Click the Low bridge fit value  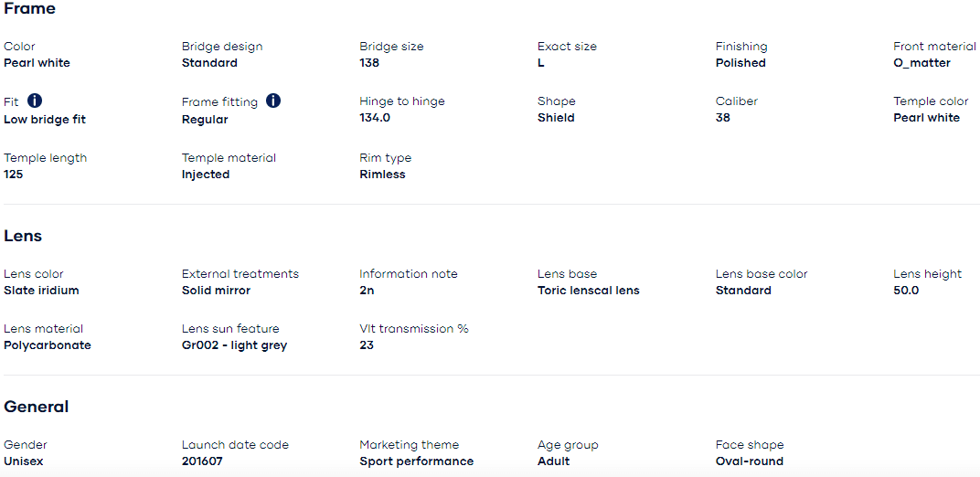pyautogui.click(x=45, y=120)
